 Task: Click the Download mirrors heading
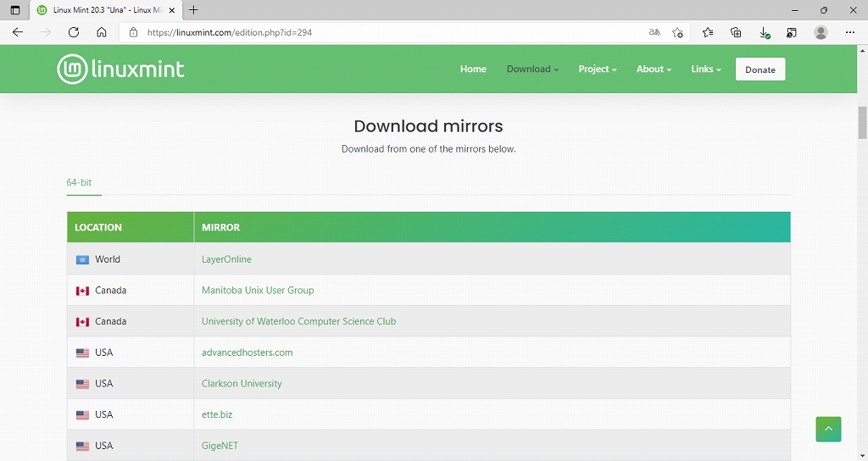coord(428,126)
